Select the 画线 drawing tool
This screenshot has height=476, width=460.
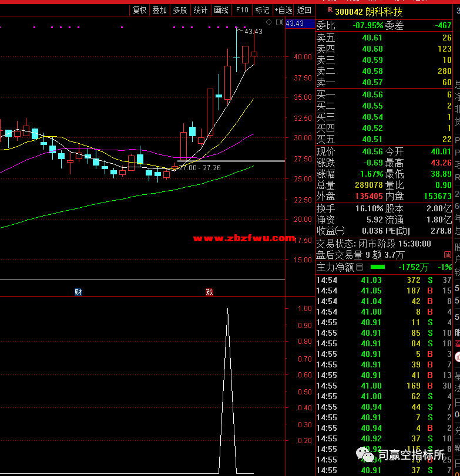221,10
